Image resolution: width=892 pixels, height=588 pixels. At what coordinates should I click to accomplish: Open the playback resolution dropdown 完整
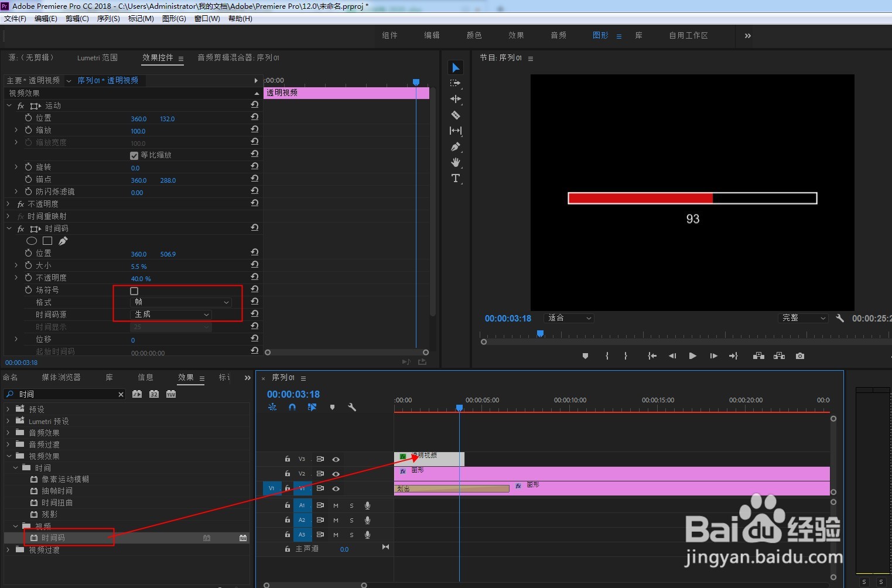coord(804,318)
